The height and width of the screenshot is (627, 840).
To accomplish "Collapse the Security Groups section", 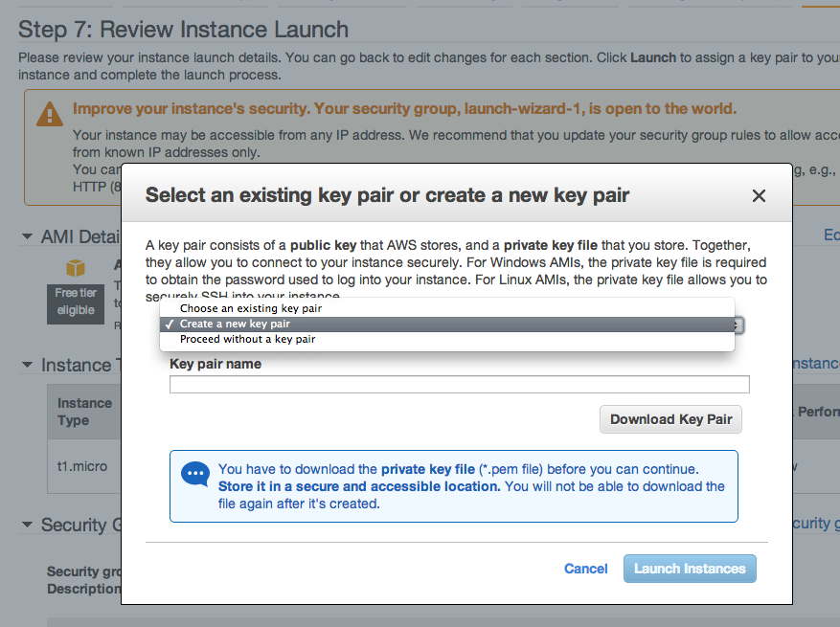I will coord(28,525).
